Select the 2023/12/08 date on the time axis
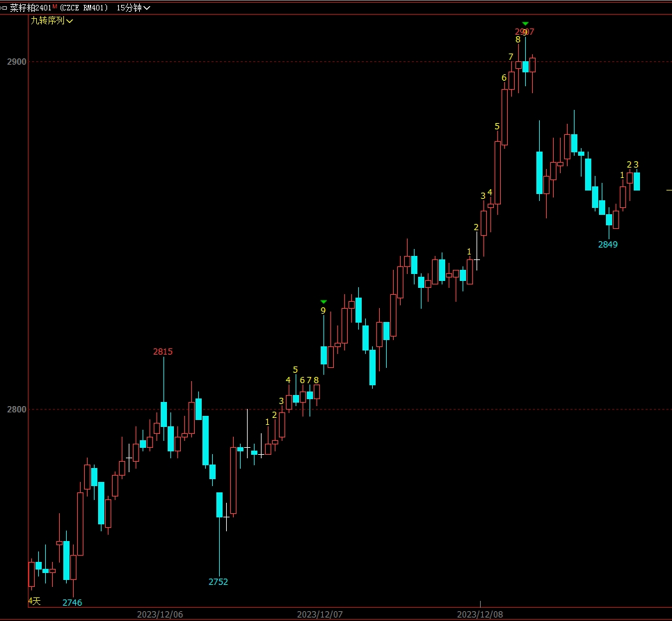 point(480,615)
